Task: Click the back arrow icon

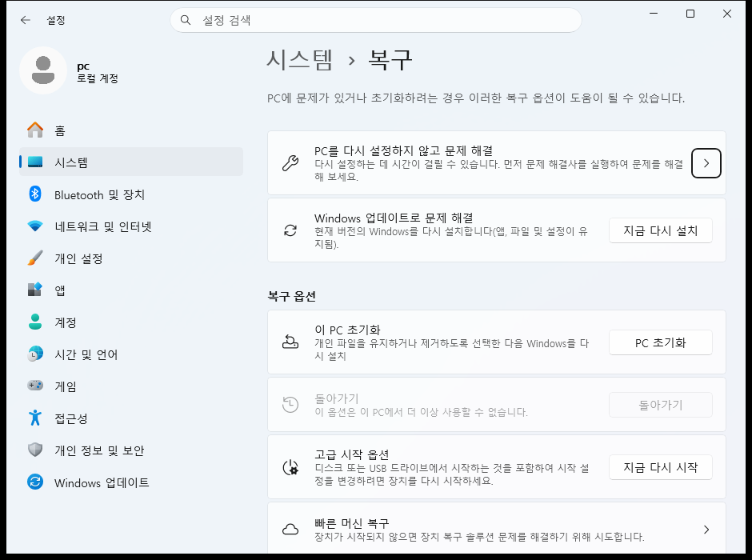Action: [x=26, y=20]
